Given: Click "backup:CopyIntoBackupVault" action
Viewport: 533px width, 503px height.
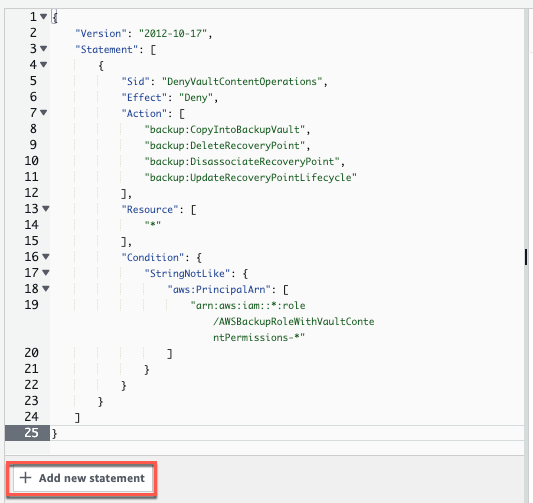Looking at the screenshot, I should tap(225, 129).
